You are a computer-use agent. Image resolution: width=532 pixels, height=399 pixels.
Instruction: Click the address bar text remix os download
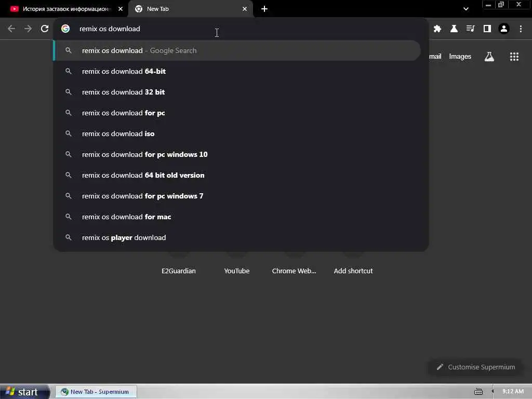pyautogui.click(x=110, y=29)
